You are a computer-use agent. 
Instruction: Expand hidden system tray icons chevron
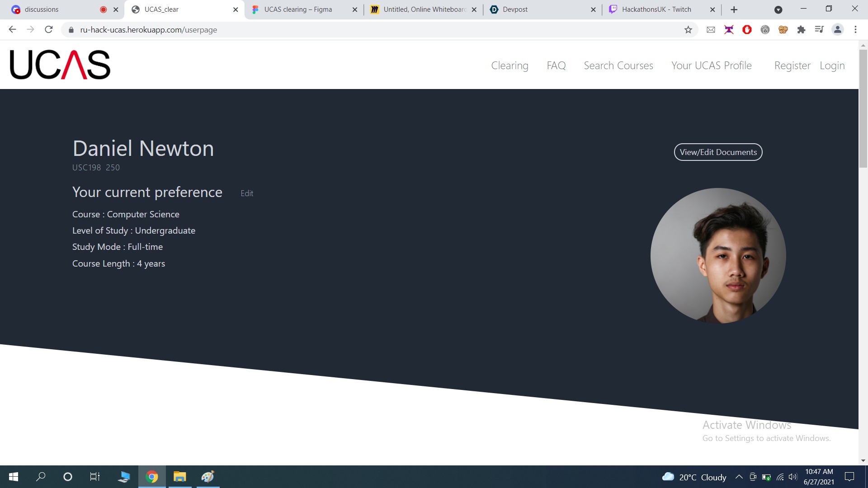(x=739, y=477)
